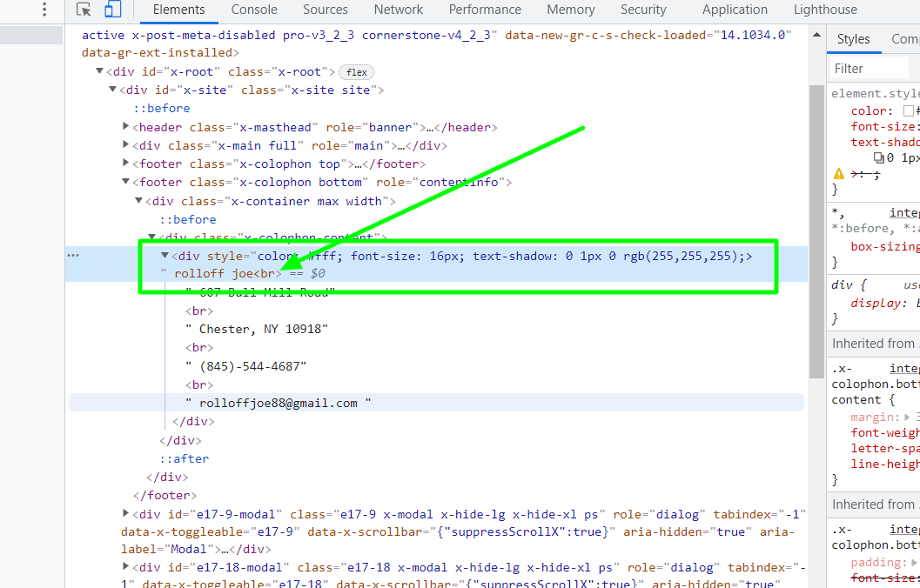
Task: Expand the e17-9-modal div node
Action: click(126, 514)
